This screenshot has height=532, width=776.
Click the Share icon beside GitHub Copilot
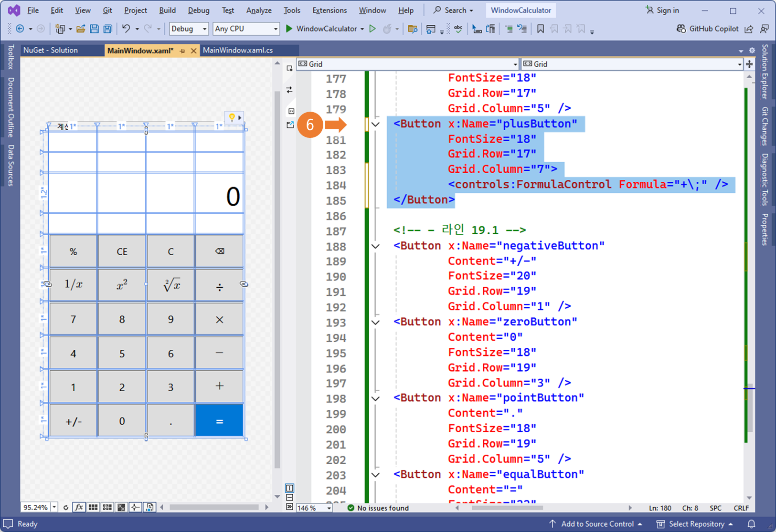pos(749,29)
